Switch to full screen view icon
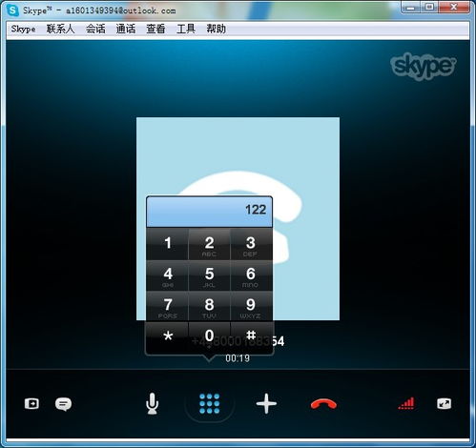The image size is (476, 448). pyautogui.click(x=444, y=404)
